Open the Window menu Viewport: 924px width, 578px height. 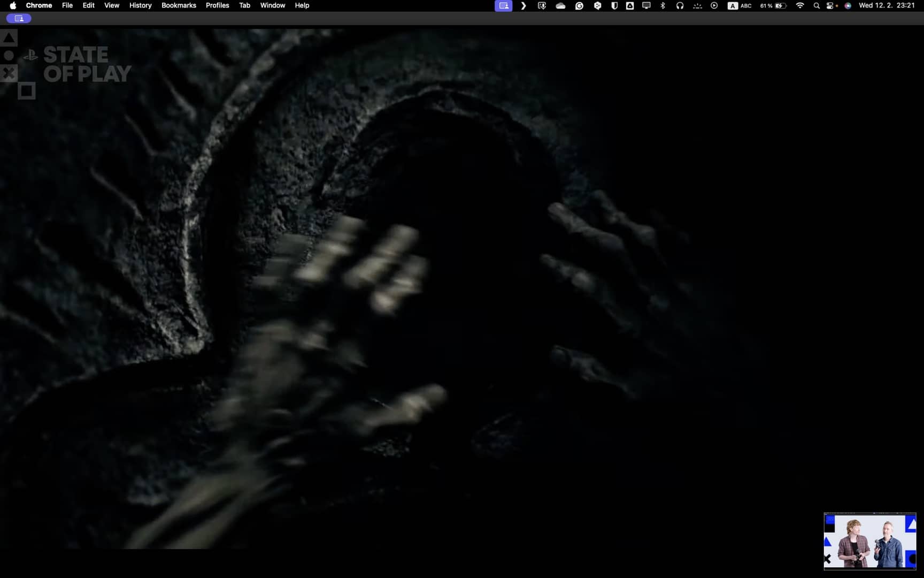click(x=273, y=5)
